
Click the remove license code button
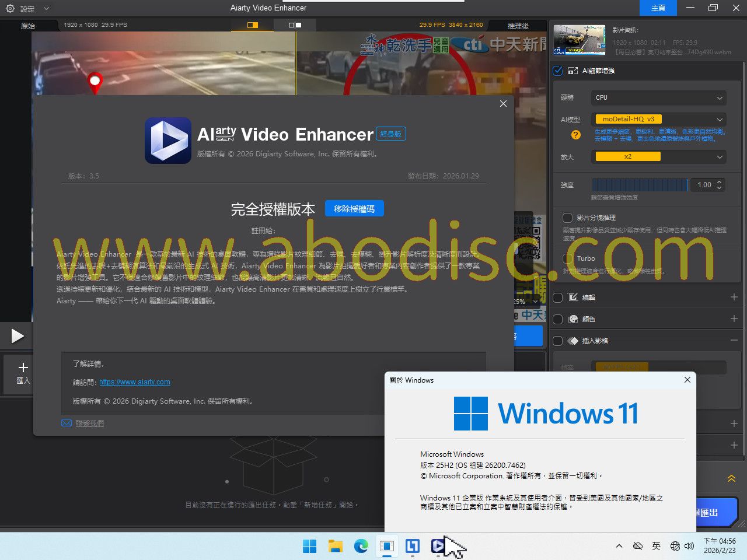pyautogui.click(x=354, y=209)
